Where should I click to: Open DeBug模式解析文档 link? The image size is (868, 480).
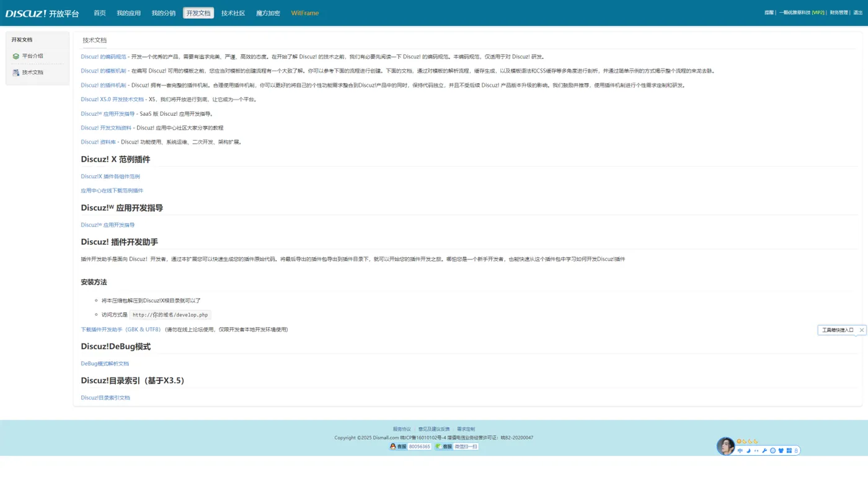click(105, 364)
